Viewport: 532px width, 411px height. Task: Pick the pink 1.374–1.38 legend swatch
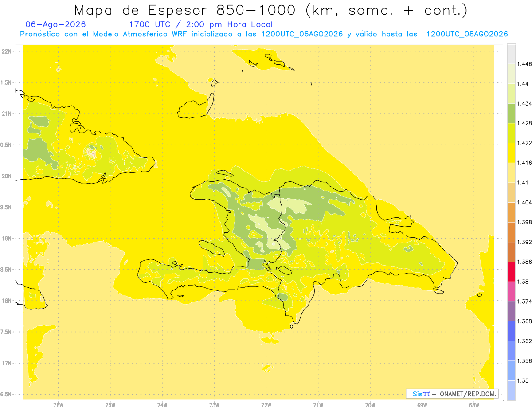coord(511,291)
